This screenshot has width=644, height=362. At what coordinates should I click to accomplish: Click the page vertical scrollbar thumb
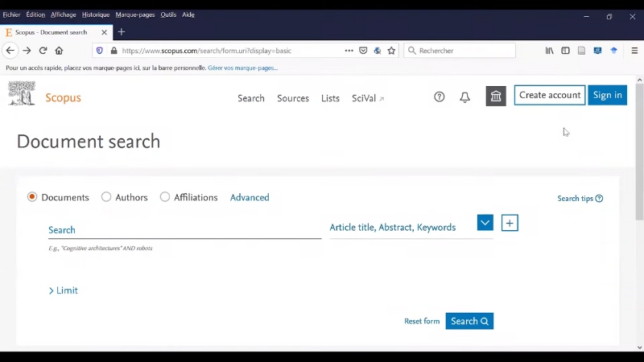(x=639, y=152)
